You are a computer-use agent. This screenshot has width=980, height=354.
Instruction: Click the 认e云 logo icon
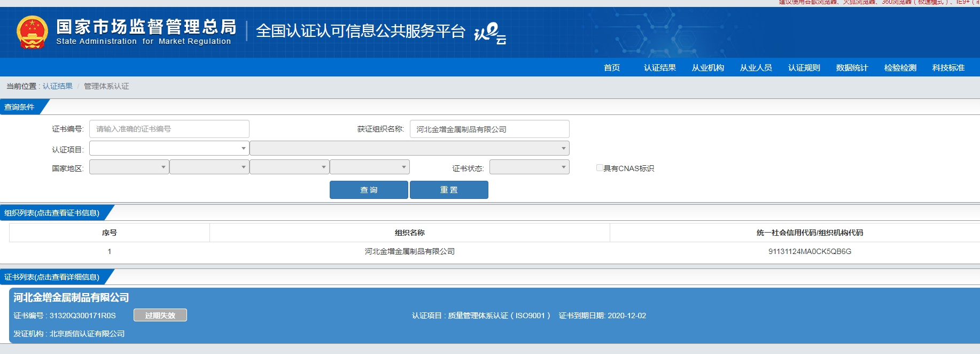[x=490, y=33]
